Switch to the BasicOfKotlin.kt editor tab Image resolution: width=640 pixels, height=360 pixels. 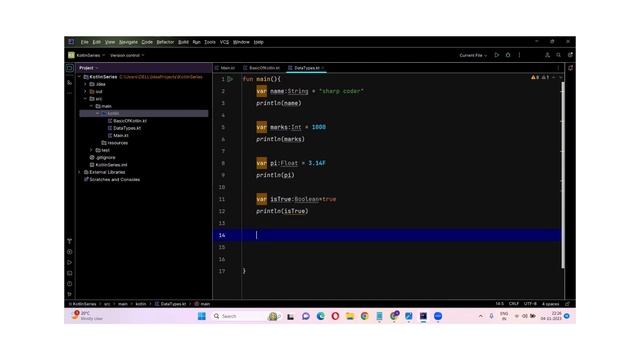261,68
